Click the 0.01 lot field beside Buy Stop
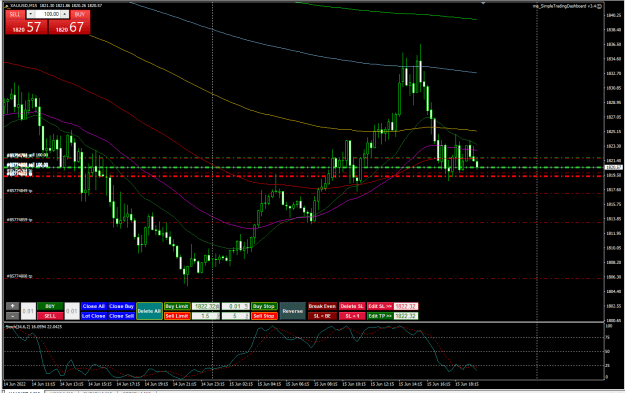Screen dimensions: 625x393 click(x=236, y=306)
